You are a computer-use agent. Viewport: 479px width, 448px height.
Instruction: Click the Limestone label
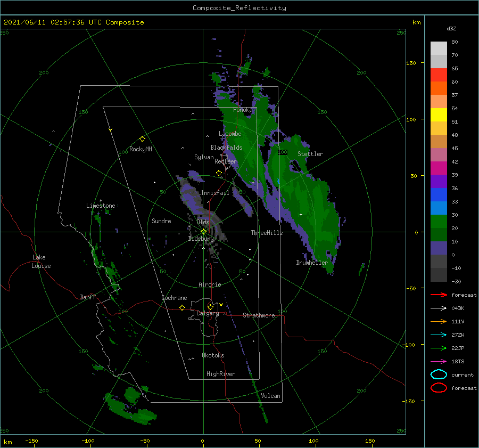(x=101, y=206)
